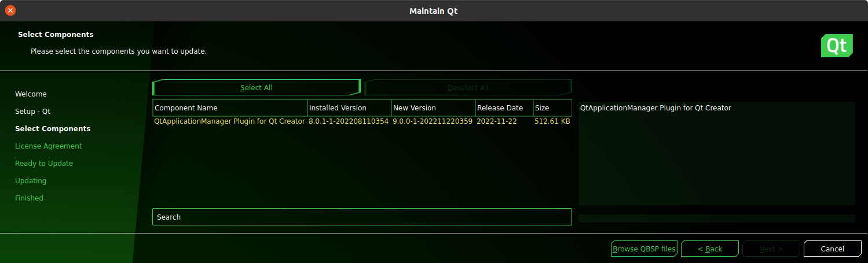Click the Ready to Update step

click(x=44, y=164)
